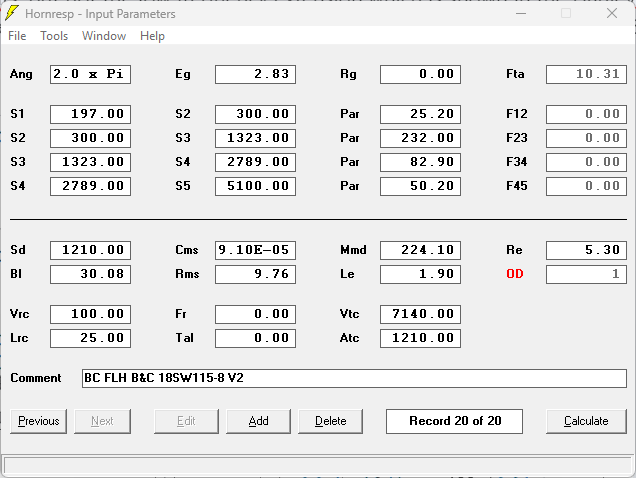This screenshot has width=636, height=478.
Task: Click the F34 field
Action: [x=586, y=162]
